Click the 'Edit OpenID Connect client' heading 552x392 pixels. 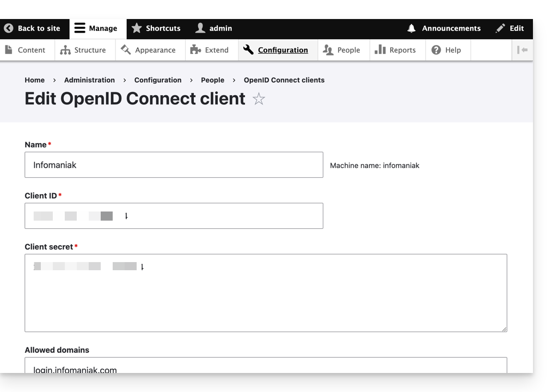(x=135, y=99)
